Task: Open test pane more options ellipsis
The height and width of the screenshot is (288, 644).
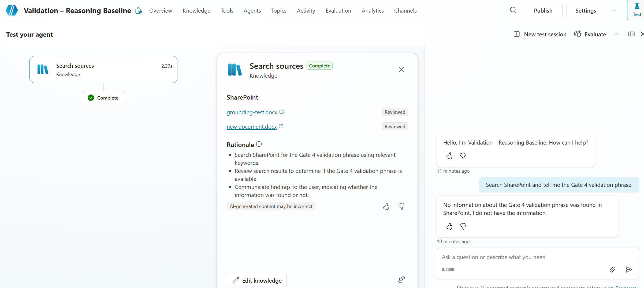Action: [x=617, y=34]
